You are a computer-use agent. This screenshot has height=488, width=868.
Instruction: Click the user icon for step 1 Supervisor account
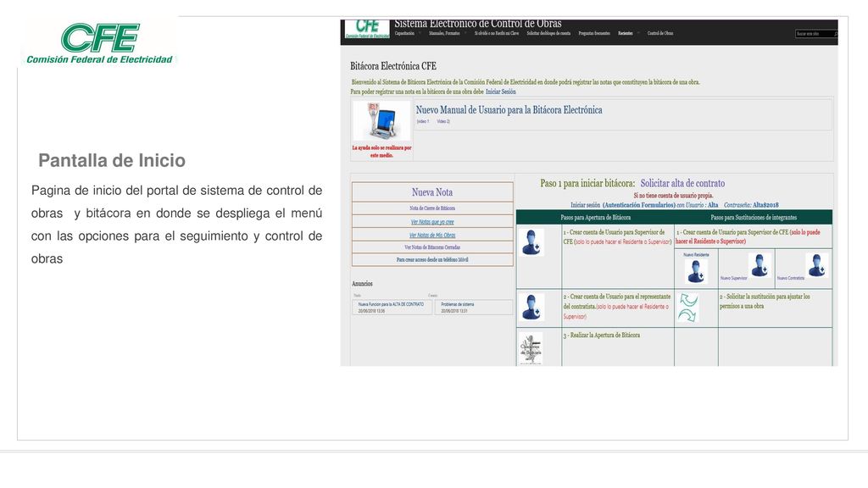click(532, 242)
